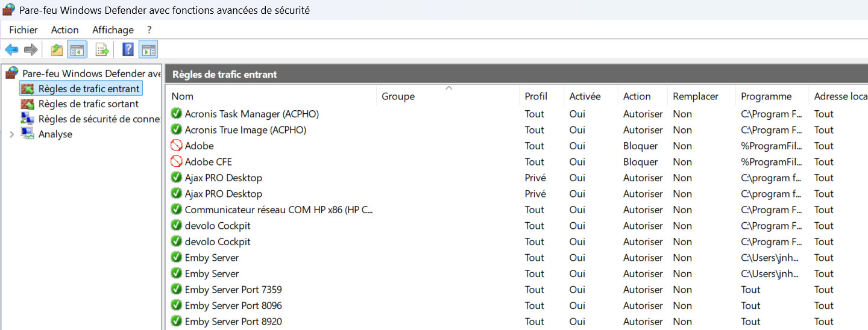Toggle the console tree pane icon
868x330 pixels.
tap(77, 50)
